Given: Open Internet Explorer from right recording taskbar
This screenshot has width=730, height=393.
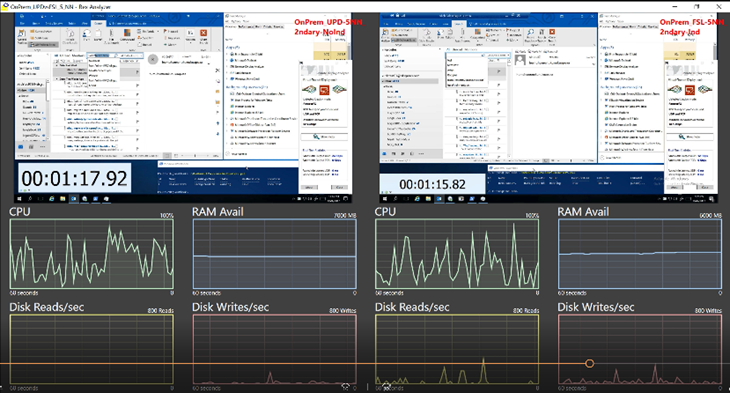Looking at the screenshot, I should point(417,199).
